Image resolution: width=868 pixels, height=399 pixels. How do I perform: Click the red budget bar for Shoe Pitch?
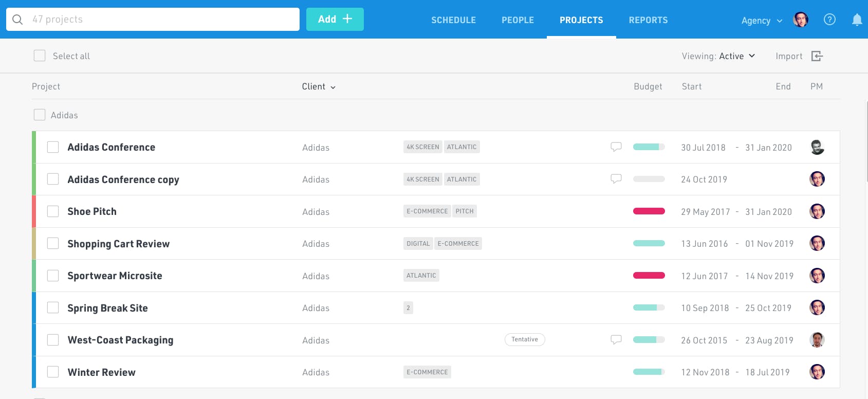649,211
